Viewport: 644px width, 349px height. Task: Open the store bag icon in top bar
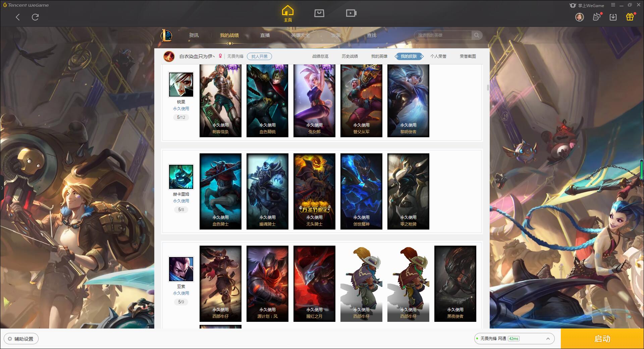click(319, 13)
